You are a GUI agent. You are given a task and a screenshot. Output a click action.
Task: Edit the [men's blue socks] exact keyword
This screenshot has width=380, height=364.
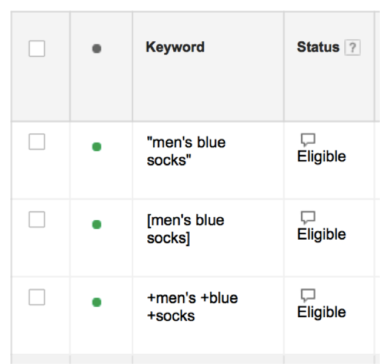pos(185,229)
